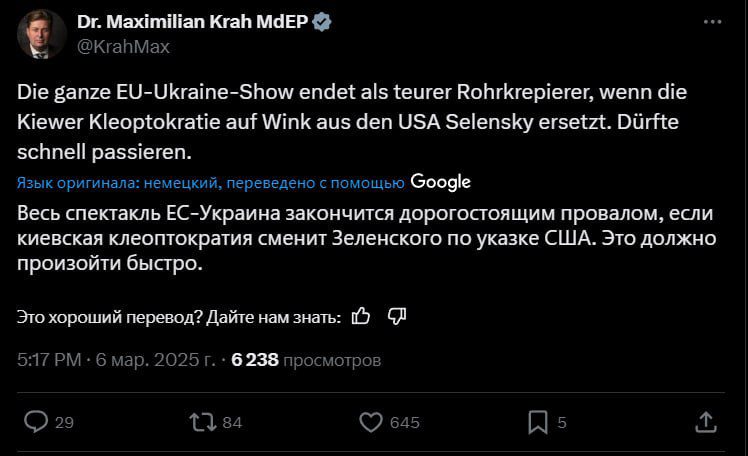Repost the tweet using the retweet icon
This screenshot has height=456, width=748.
[x=203, y=422]
